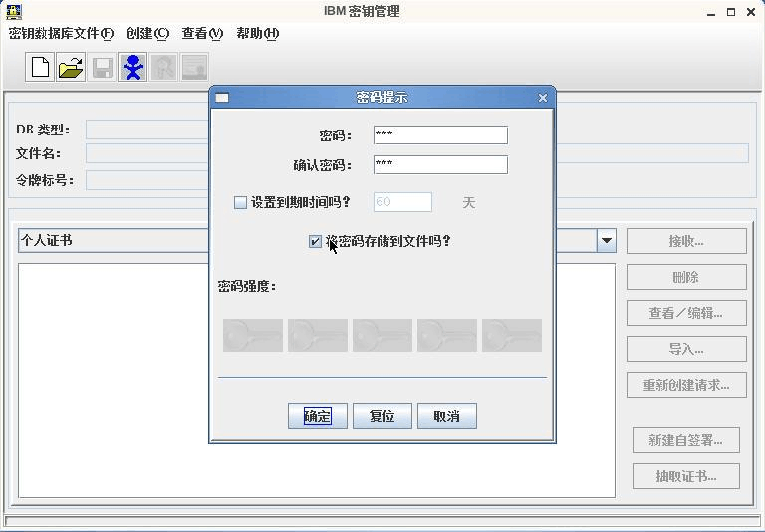Click the 确认密码 confirm password field
Screen dimensions: 765x532
(440, 165)
